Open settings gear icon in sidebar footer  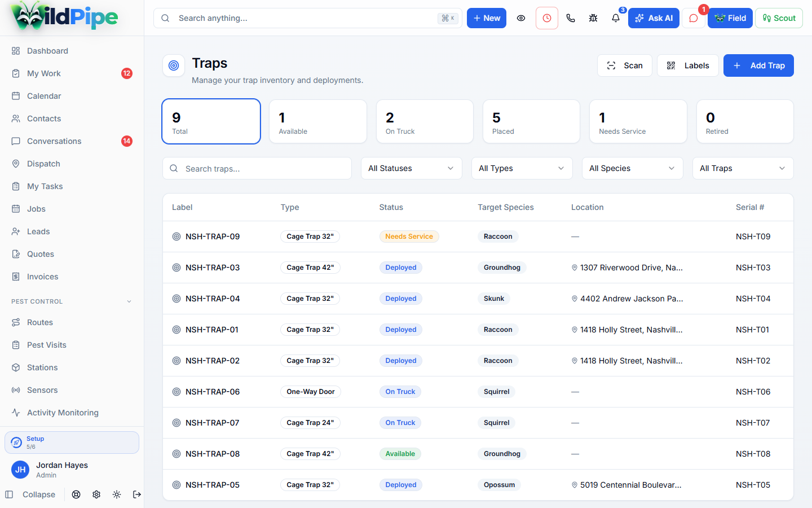point(96,494)
